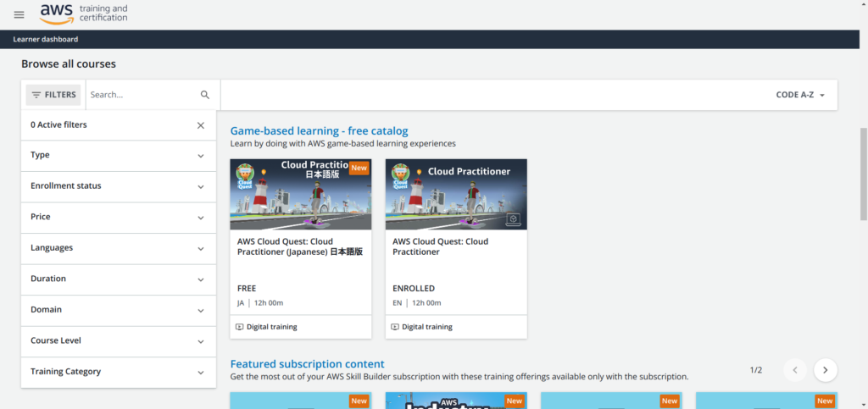Open the hamburger navigation menu
This screenshot has width=868, height=409.
pyautogui.click(x=19, y=15)
